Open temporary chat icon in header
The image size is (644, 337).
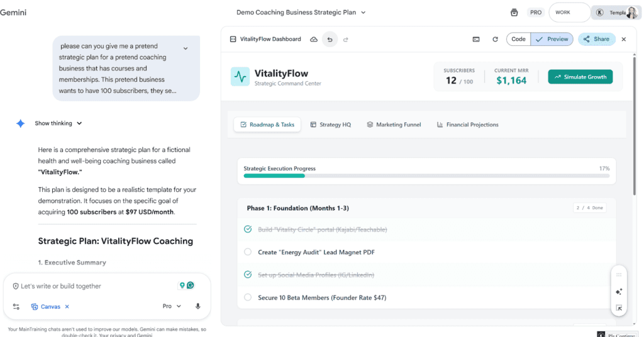[x=514, y=13]
